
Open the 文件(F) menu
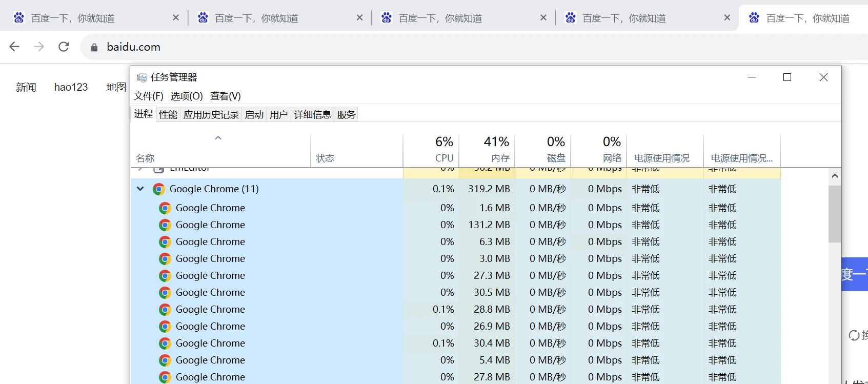click(x=149, y=96)
